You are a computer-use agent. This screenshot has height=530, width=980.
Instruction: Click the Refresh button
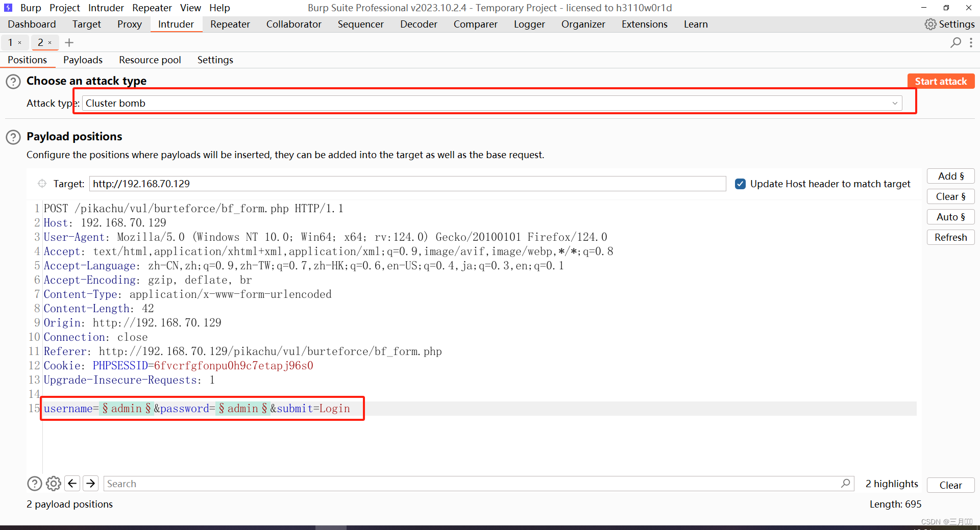[x=950, y=237]
